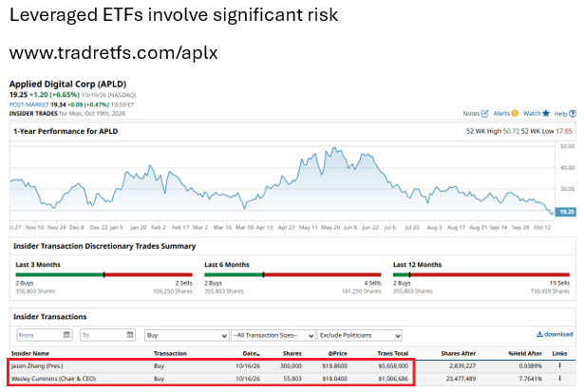
Task: Click the Last 3 Months buy/sell bar
Action: click(104, 274)
